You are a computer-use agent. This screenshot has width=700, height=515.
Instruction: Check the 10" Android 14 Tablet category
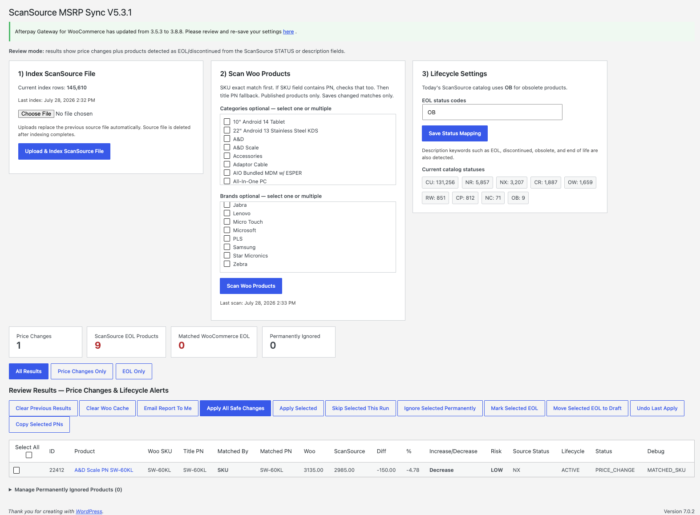point(227,121)
